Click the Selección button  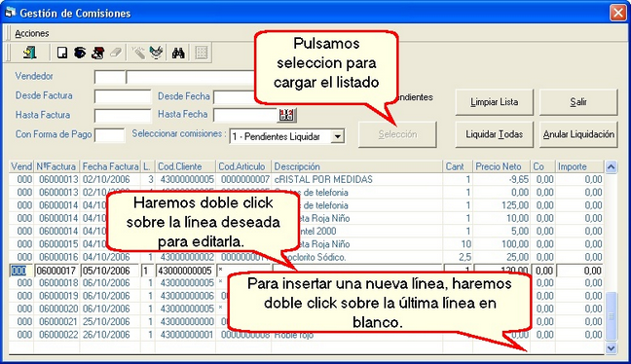click(x=397, y=134)
